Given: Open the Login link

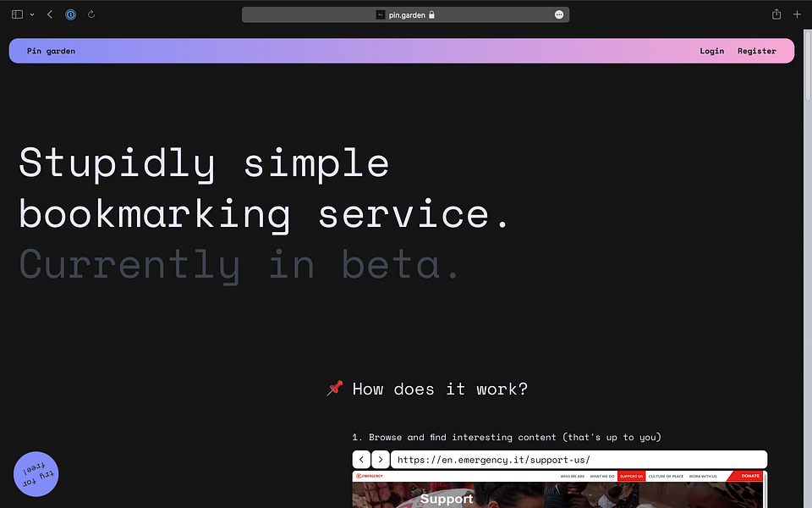Looking at the screenshot, I should coord(711,51).
